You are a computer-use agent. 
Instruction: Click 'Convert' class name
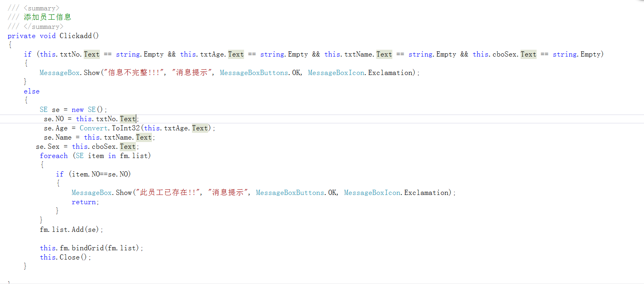tap(94, 128)
